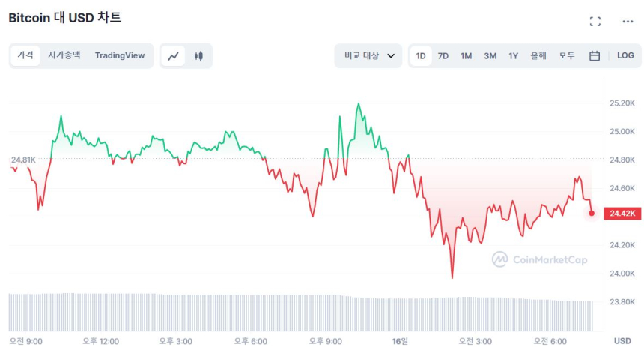Open the three-dot more options menu

(x=628, y=21)
